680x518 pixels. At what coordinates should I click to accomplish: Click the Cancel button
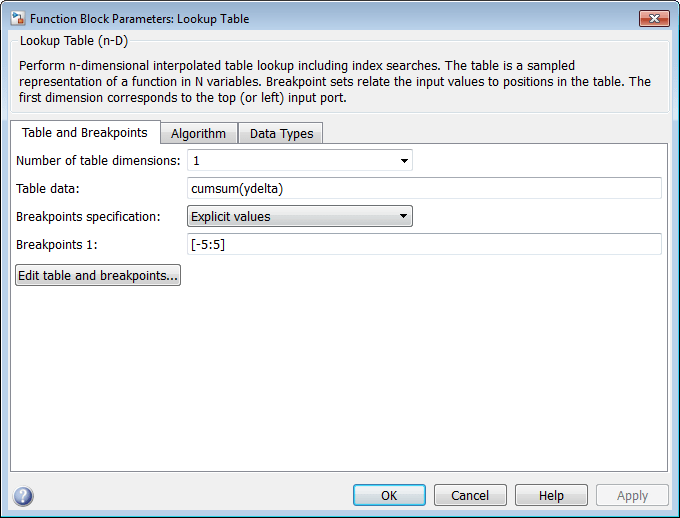470,495
